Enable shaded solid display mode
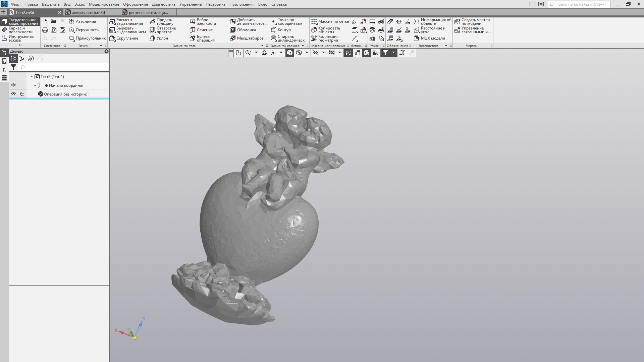Image resolution: width=644 pixels, height=362 pixels. tap(290, 53)
